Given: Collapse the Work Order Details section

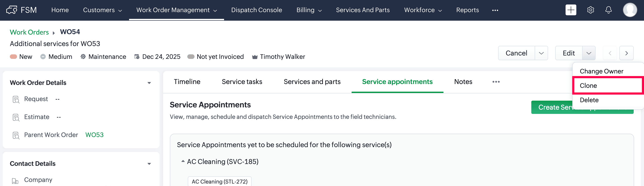Looking at the screenshot, I should 149,83.
